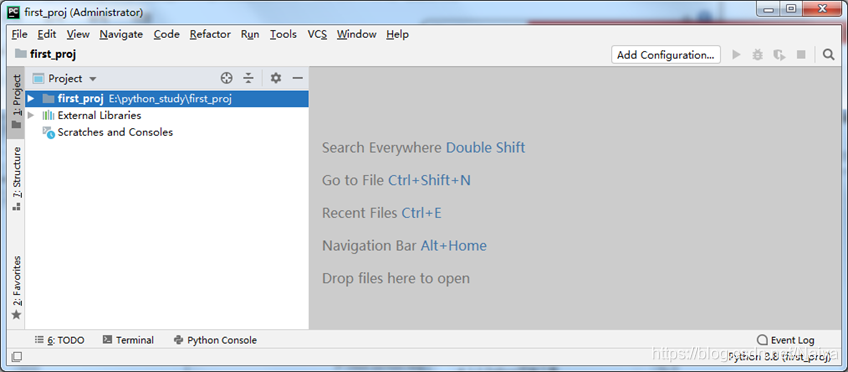Open the 2: Favorites side tab
This screenshot has height=372, width=848.
click(17, 287)
